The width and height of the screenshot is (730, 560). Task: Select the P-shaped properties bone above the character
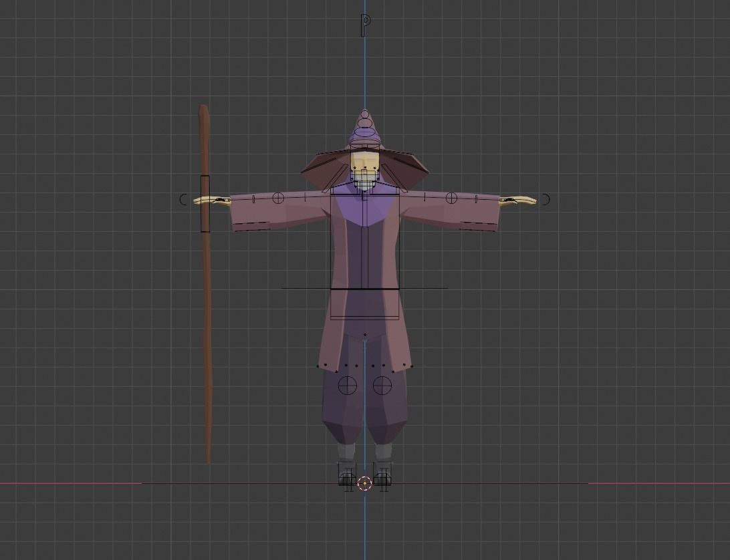pos(366,25)
